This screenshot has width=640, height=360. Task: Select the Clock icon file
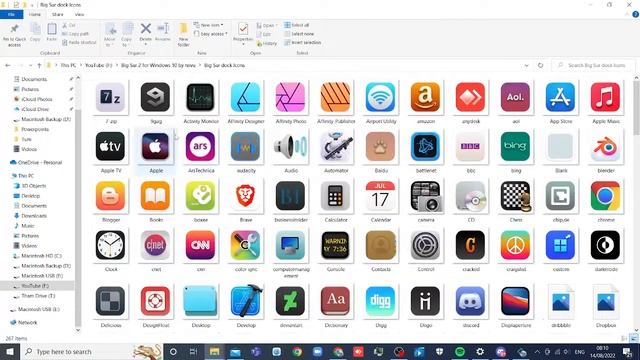[x=110, y=250]
